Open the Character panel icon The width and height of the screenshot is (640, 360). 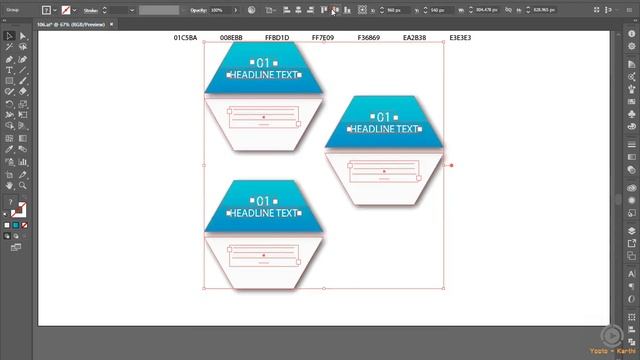[631, 273]
